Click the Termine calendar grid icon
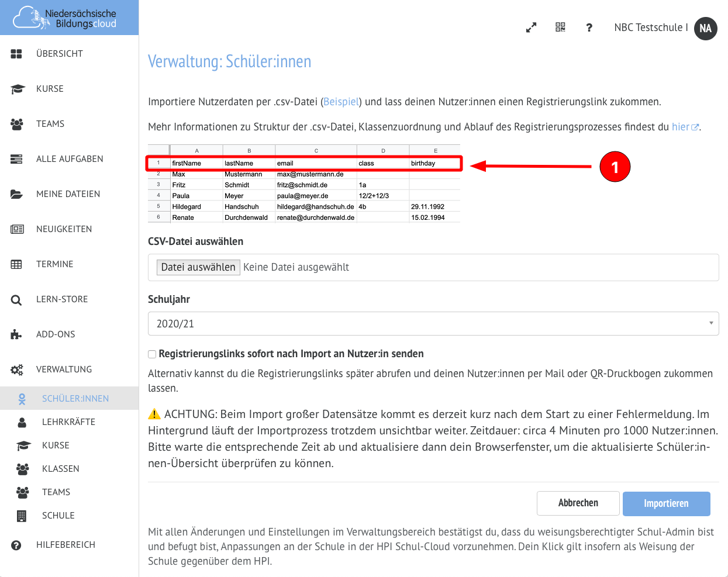Image resolution: width=728 pixels, height=577 pixels. click(16, 264)
